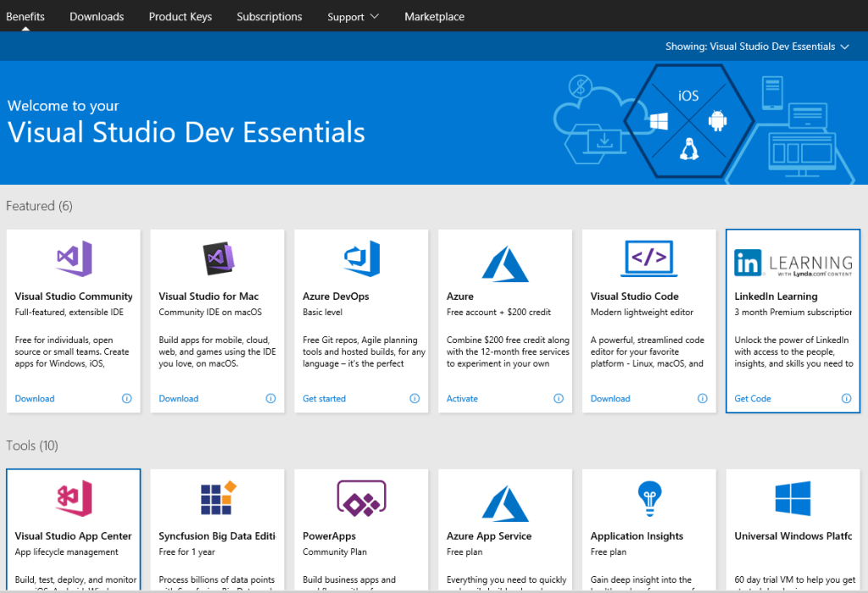This screenshot has height=593, width=868.
Task: Select the Azure DevOps card title
Action: tap(336, 296)
